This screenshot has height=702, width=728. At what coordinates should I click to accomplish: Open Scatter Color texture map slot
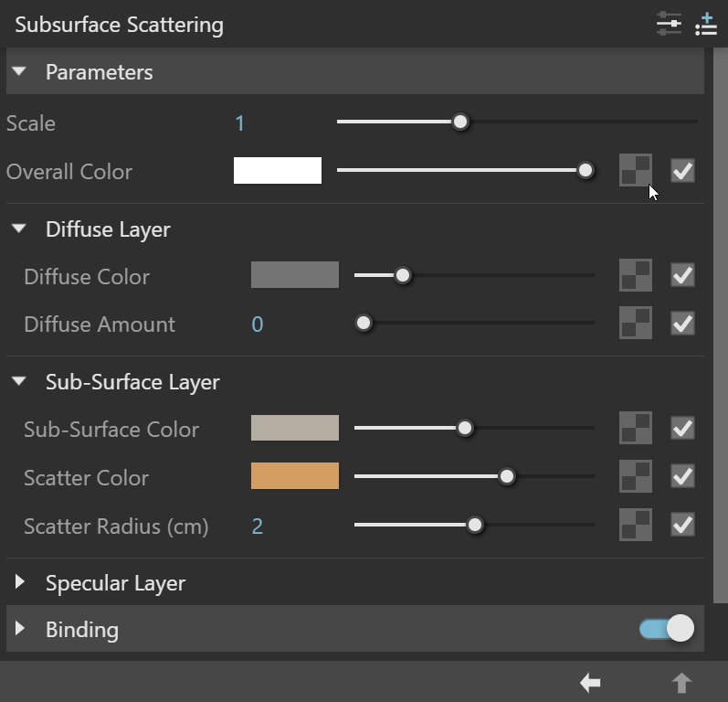point(636,476)
